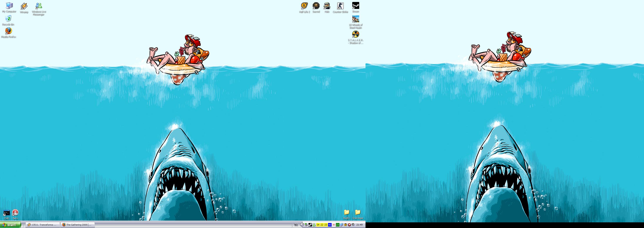Click the Steam tray icon
644x228 pixels.
pyautogui.click(x=310, y=225)
